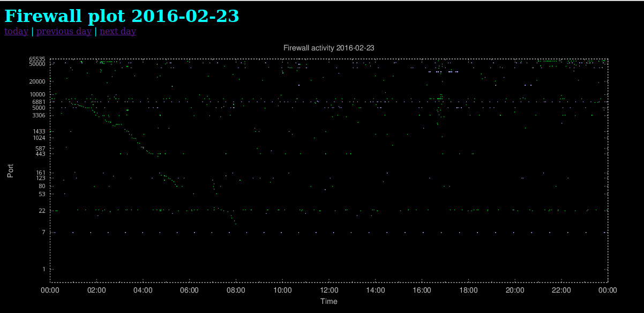This screenshot has width=644, height=313.
Task: Select the 20000 port axis label
Action: pos(38,81)
